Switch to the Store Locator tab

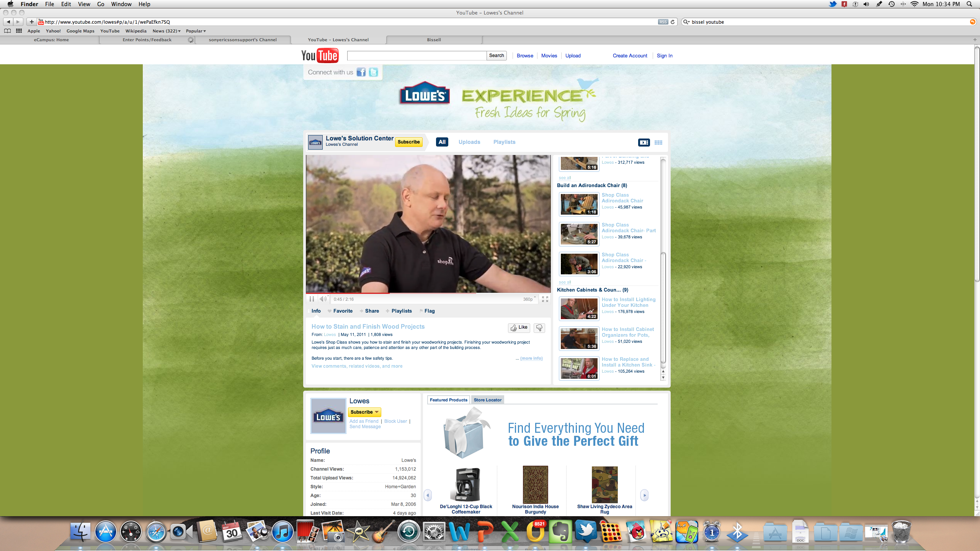487,400
